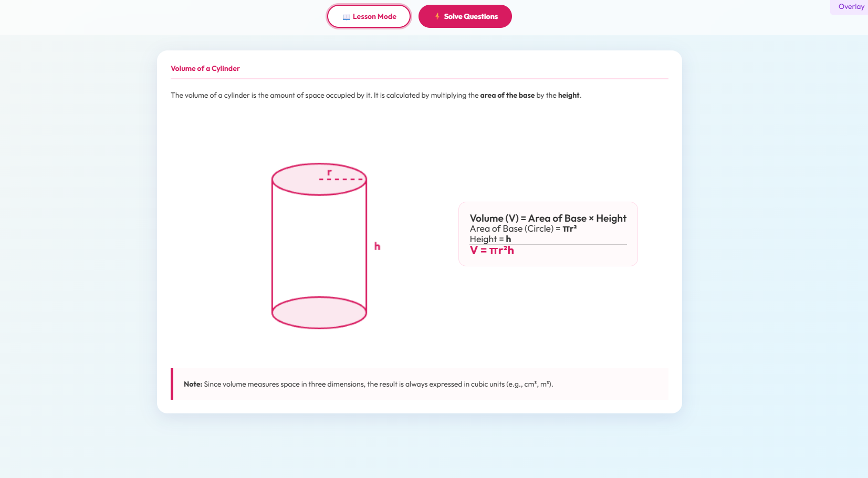The height and width of the screenshot is (478, 868).
Task: Select the formula V = πr²h
Action: [x=491, y=251]
